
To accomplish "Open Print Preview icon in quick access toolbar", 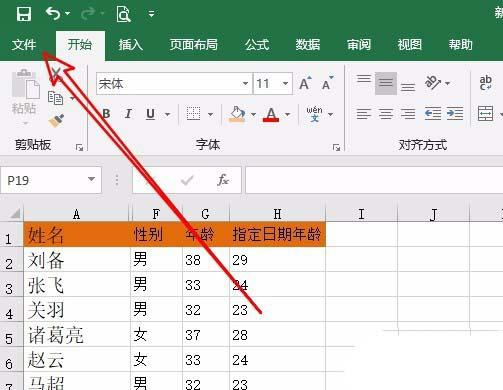I will point(123,14).
